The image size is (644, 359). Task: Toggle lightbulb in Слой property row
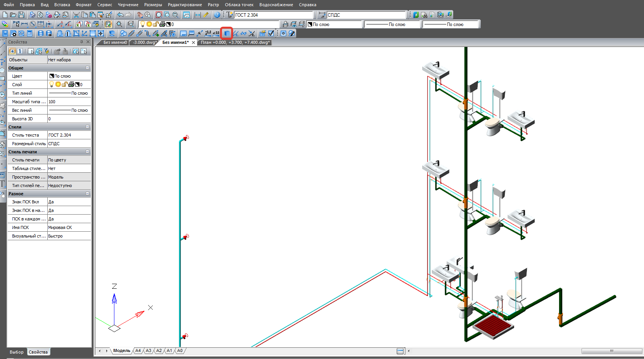pos(51,84)
